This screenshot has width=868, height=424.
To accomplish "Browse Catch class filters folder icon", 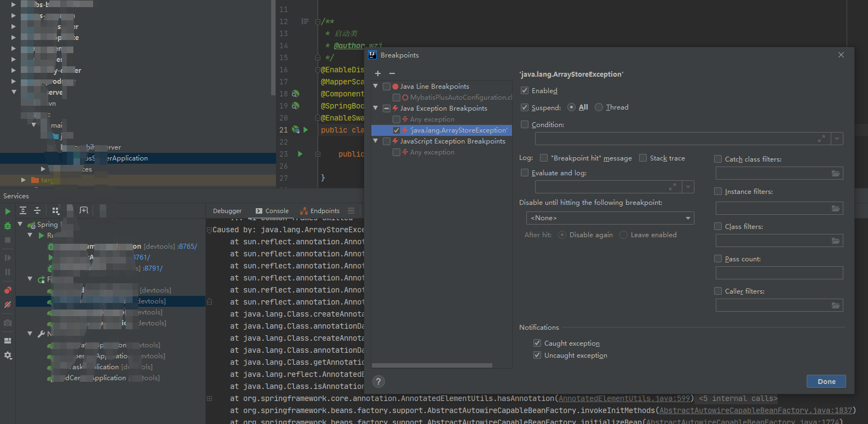I will click(x=836, y=174).
